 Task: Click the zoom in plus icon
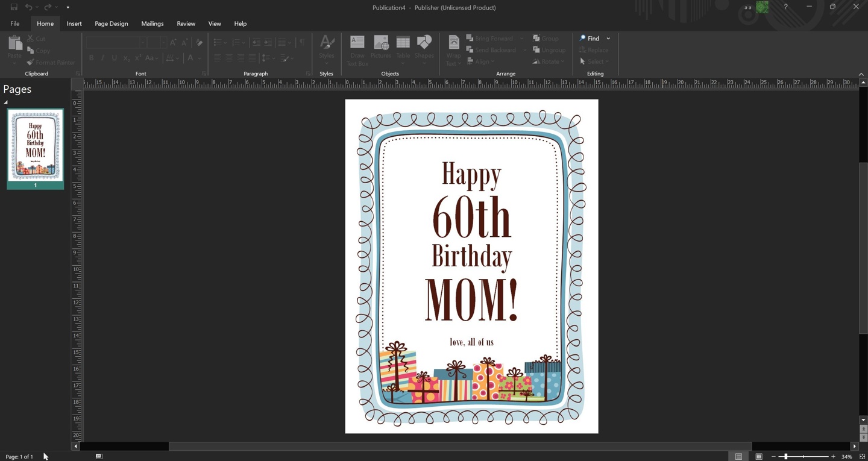pos(834,457)
